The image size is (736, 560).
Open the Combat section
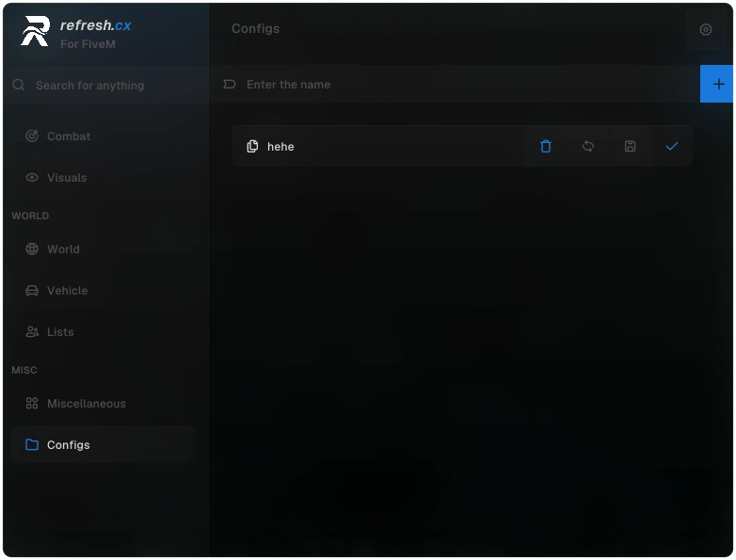point(104,136)
